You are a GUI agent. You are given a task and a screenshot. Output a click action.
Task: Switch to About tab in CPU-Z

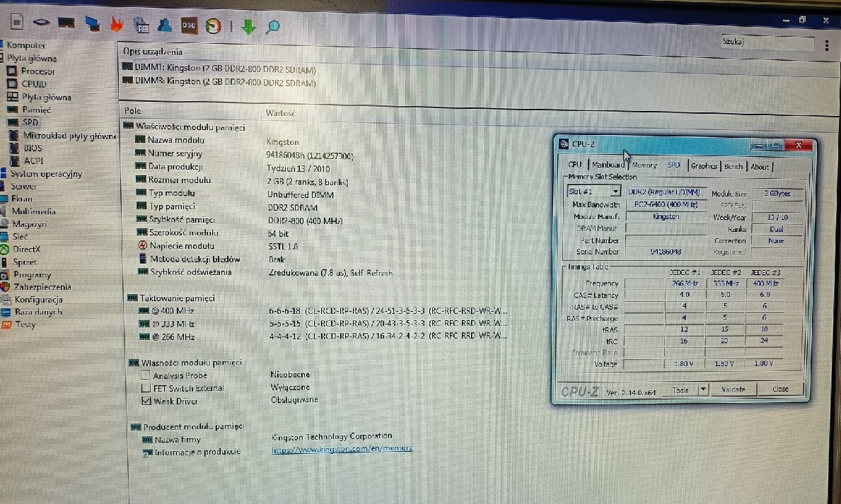(x=760, y=168)
